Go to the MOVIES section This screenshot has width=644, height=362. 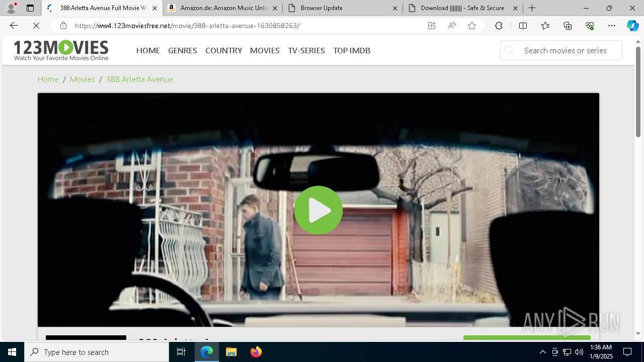265,50
